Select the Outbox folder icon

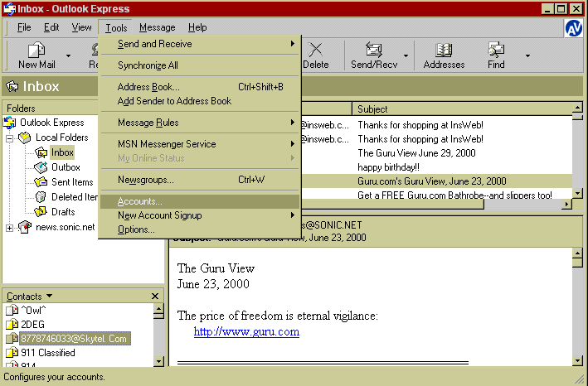click(41, 167)
